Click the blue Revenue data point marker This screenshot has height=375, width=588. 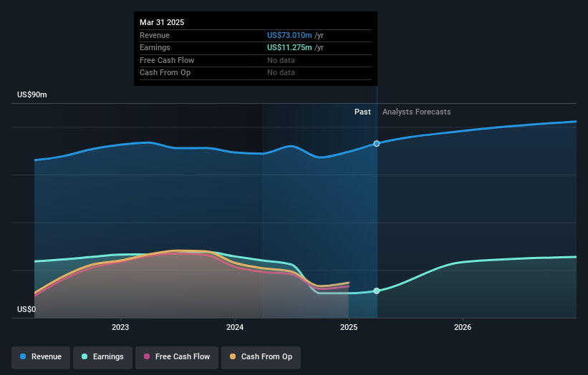pyautogui.click(x=377, y=143)
